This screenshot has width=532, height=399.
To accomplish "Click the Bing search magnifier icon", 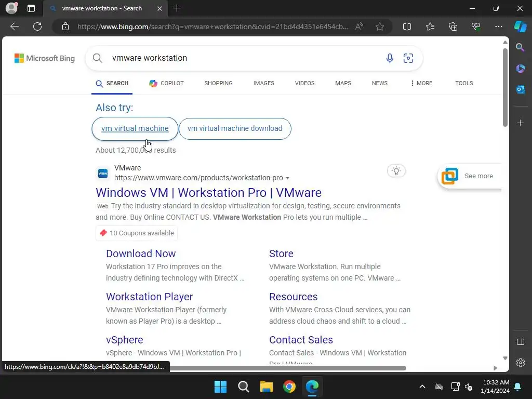I will point(97,58).
